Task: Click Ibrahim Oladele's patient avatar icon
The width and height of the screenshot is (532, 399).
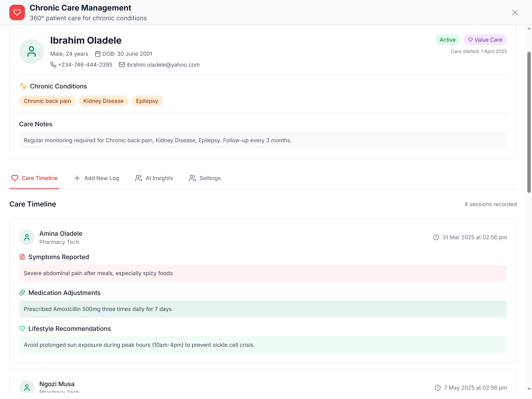Action: click(x=32, y=51)
